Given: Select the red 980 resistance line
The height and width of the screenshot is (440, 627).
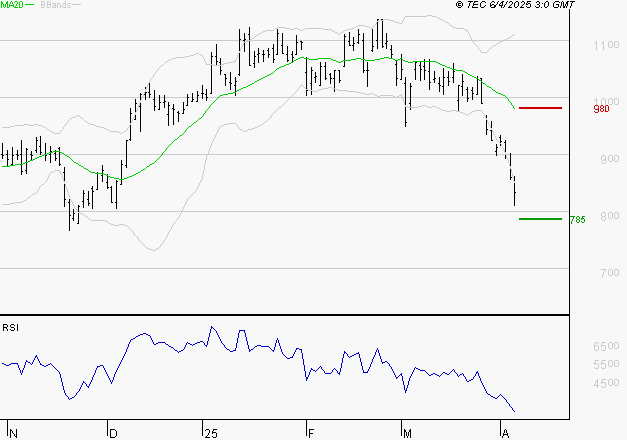Looking at the screenshot, I should tap(540, 107).
